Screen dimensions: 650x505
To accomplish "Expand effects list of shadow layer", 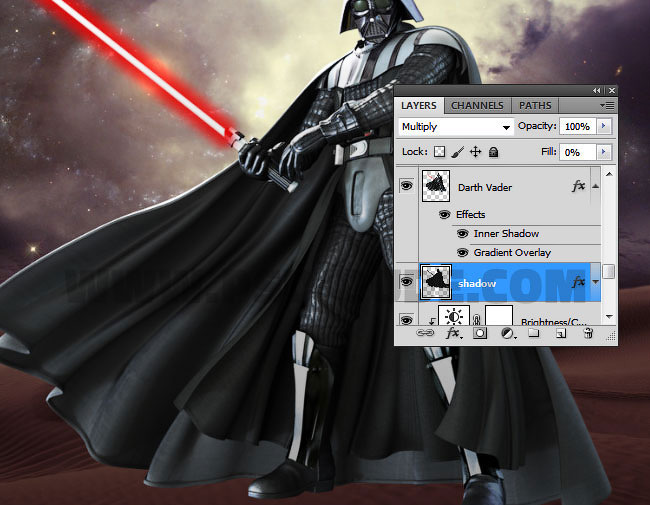I will tap(595, 282).
